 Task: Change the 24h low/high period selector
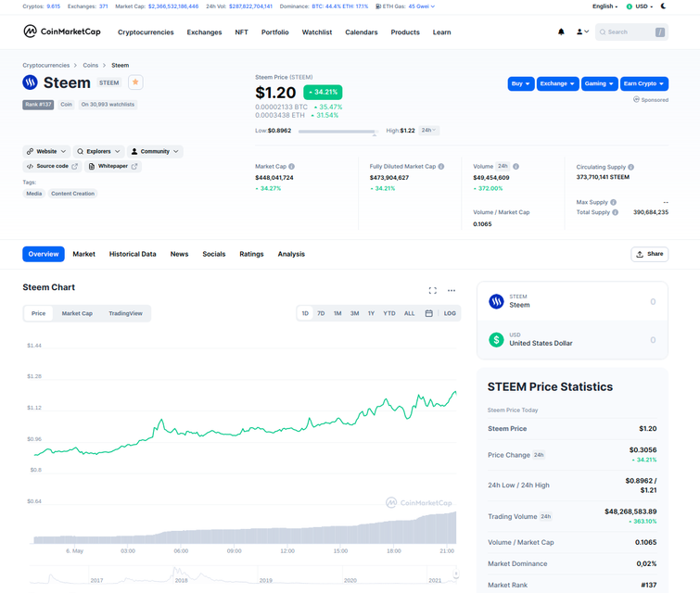point(429,131)
